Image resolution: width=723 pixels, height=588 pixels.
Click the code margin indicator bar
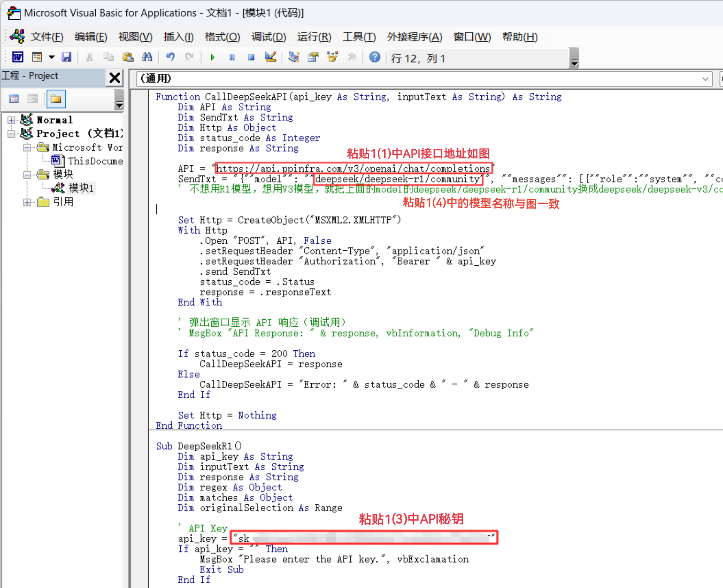point(140,339)
